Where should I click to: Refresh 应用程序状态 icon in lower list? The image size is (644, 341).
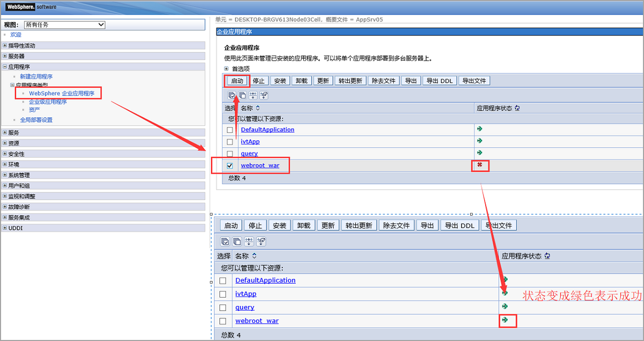coord(547,256)
